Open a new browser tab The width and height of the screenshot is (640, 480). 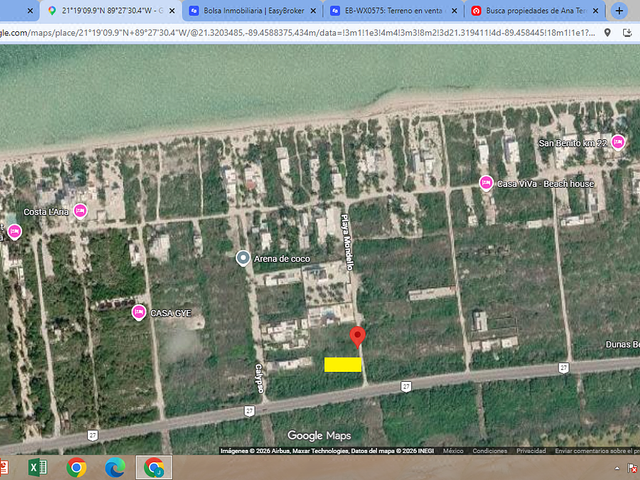click(619, 11)
